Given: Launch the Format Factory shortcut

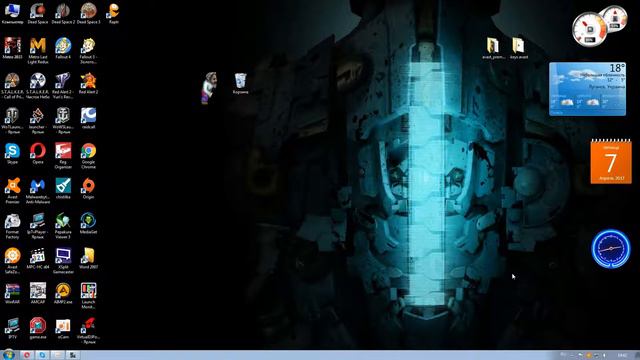Looking at the screenshot, I should click(x=12, y=226).
